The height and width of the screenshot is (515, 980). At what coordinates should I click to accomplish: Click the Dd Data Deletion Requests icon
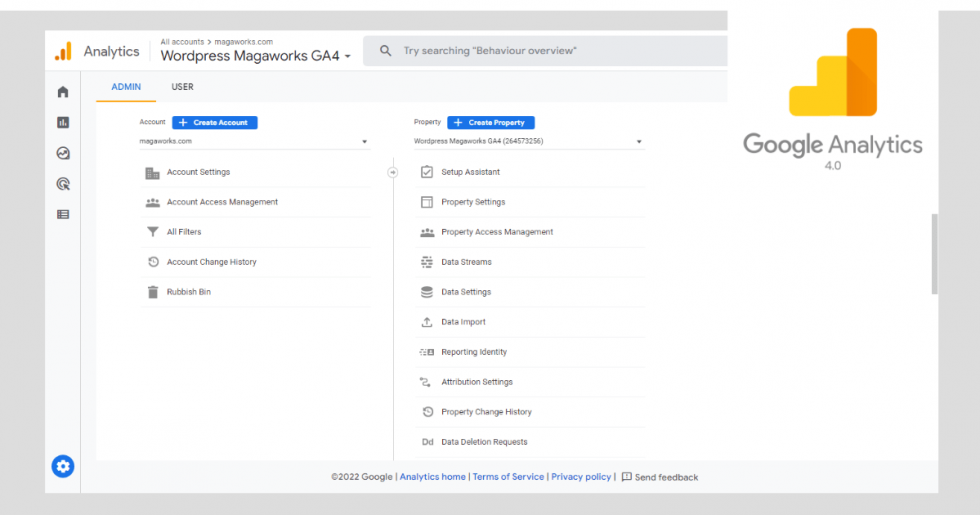point(428,442)
